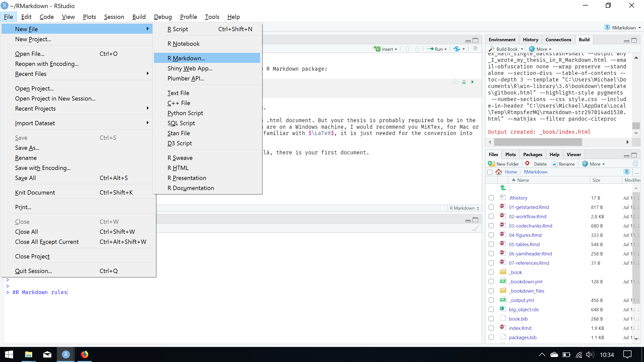Click the Build pane More gear icon
Image resolution: width=644 pixels, height=362 pixels.
(x=532, y=49)
